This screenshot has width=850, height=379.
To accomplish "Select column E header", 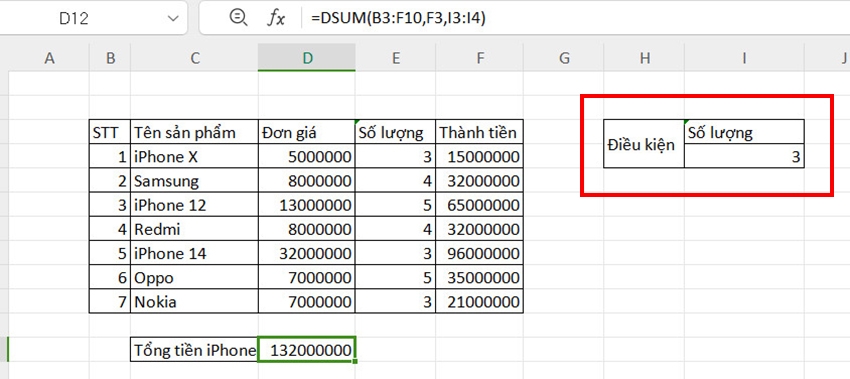I will point(396,58).
